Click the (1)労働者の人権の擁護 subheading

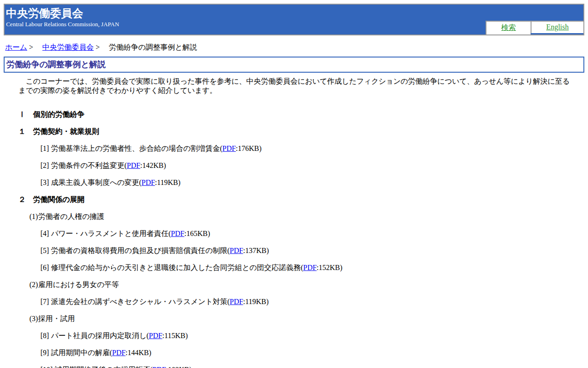(x=67, y=217)
